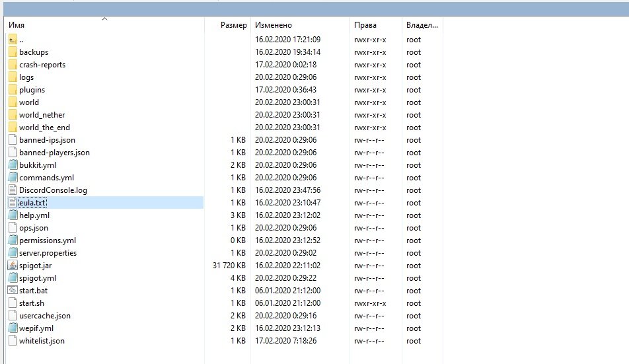Click the plugins folder icon
This screenshot has height=364, width=629.
[13, 90]
